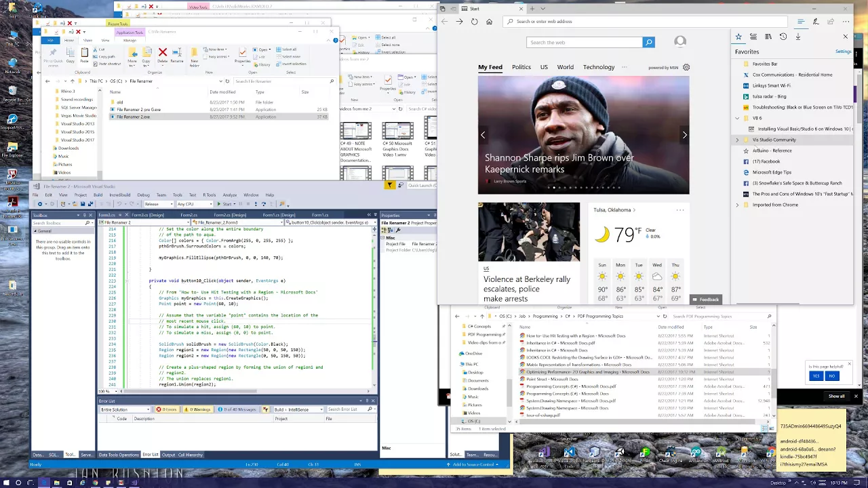
Task: Select File Renamer 2.exe file row
Action: tap(218, 117)
